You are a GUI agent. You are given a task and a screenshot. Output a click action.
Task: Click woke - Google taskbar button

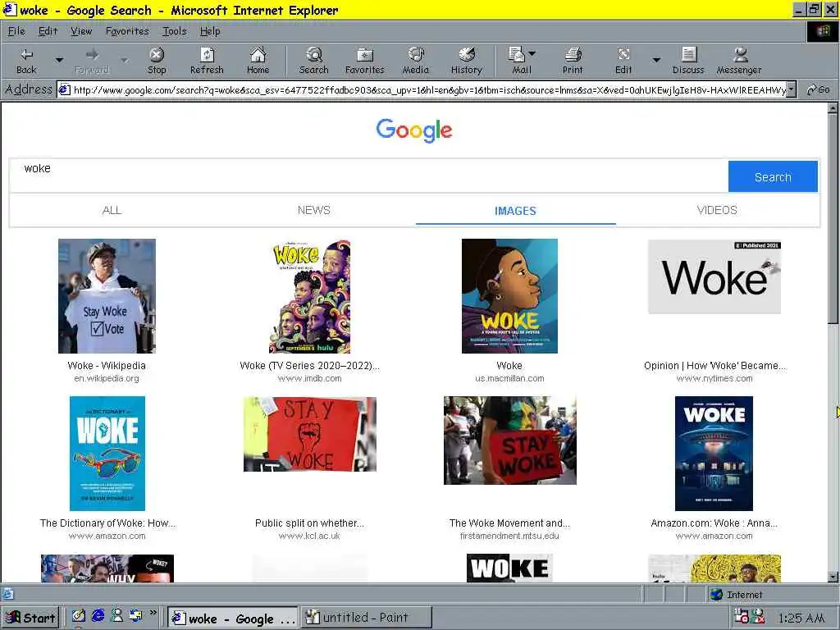(x=233, y=618)
